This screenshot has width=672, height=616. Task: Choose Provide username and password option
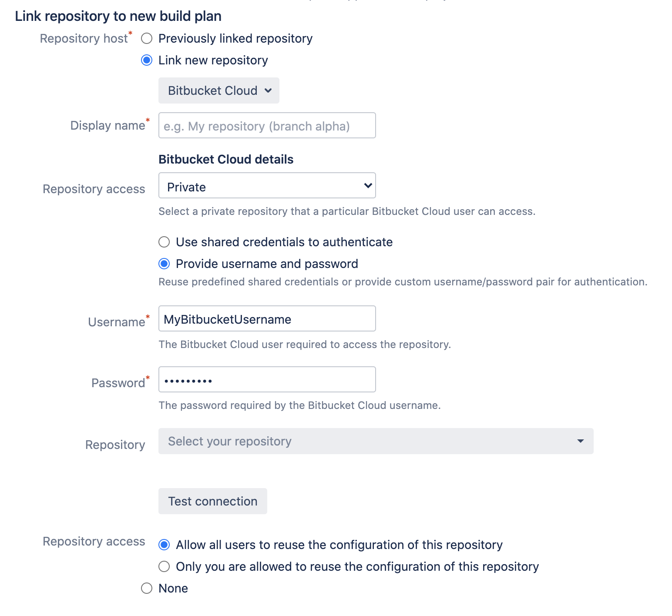click(164, 264)
